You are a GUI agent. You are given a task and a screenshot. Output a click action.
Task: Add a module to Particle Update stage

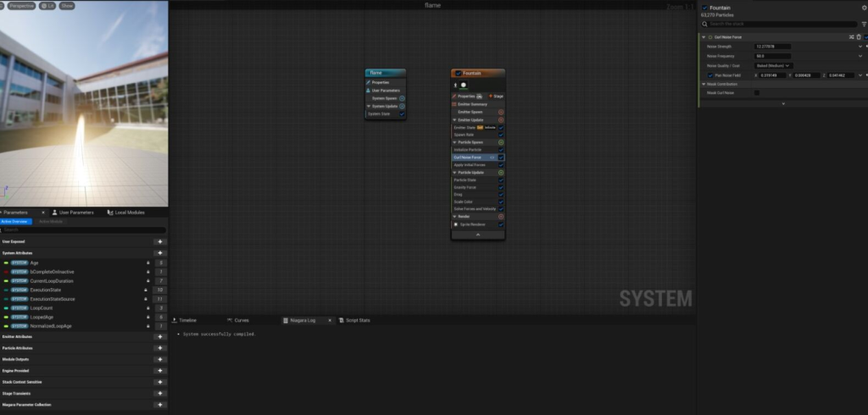(501, 173)
